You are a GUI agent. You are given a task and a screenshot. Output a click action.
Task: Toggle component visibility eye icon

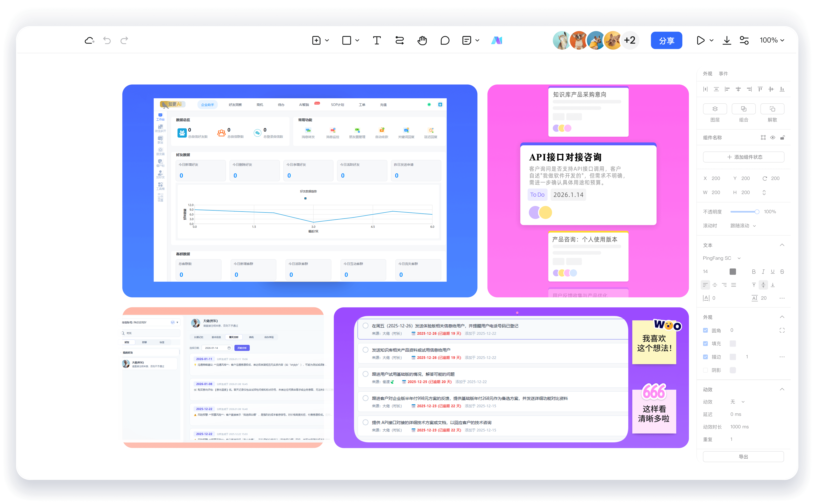click(772, 138)
